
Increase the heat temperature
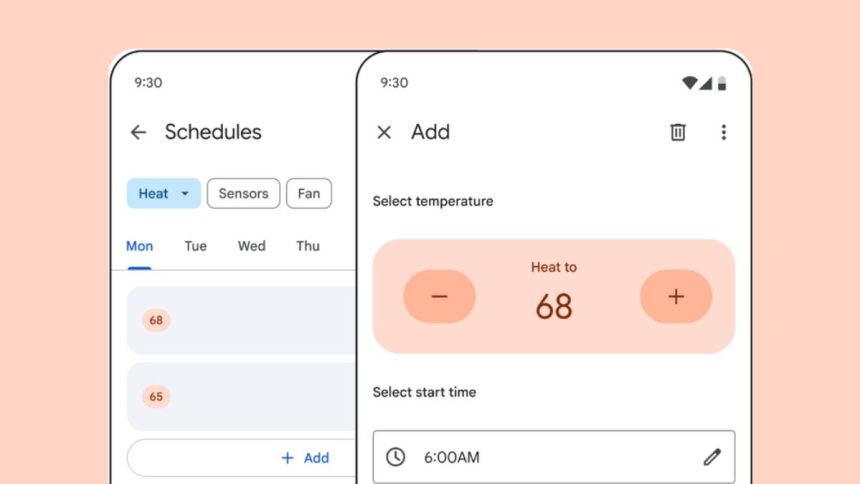(x=676, y=296)
